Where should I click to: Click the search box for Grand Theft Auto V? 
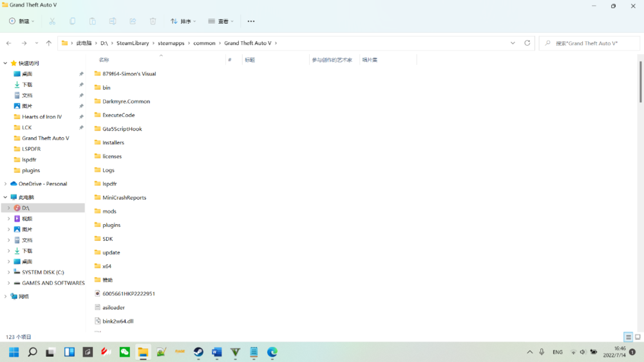[589, 43]
